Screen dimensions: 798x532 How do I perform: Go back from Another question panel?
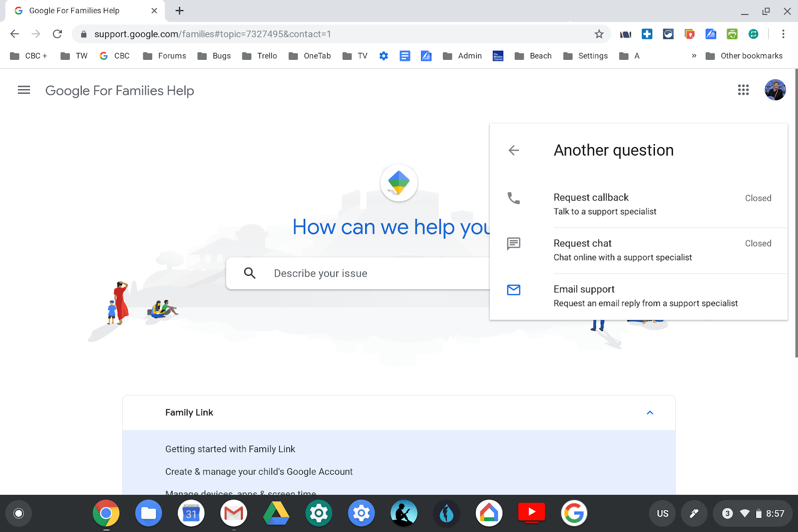(x=514, y=150)
